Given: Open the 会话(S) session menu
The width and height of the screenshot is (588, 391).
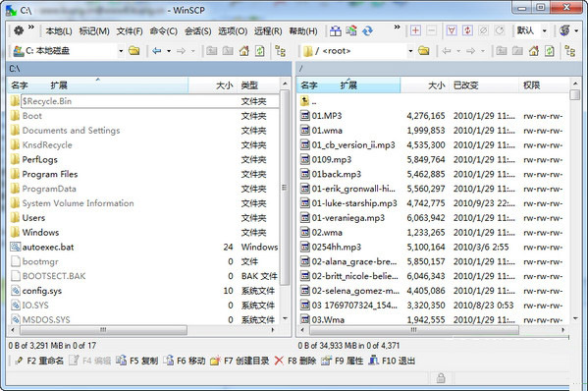Looking at the screenshot, I should [x=197, y=31].
